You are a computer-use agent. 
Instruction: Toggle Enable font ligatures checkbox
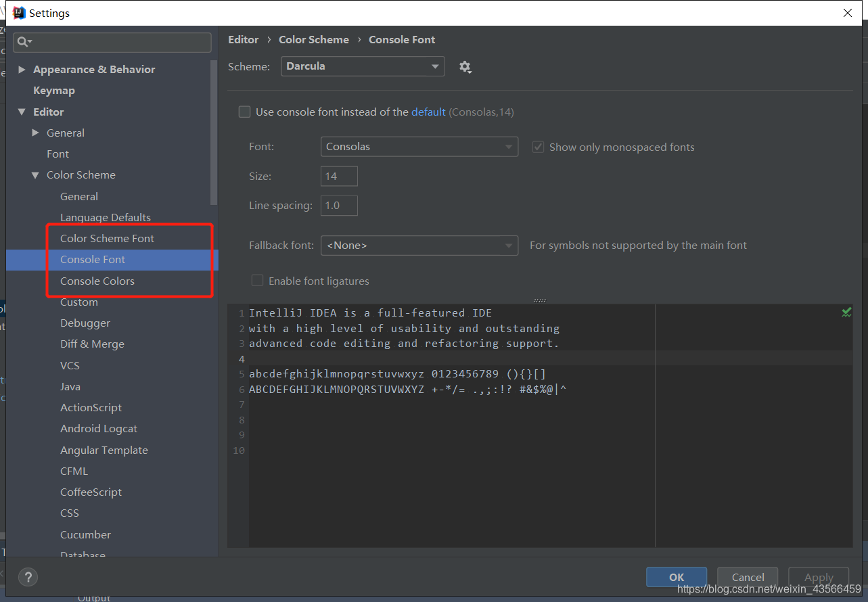coord(257,280)
